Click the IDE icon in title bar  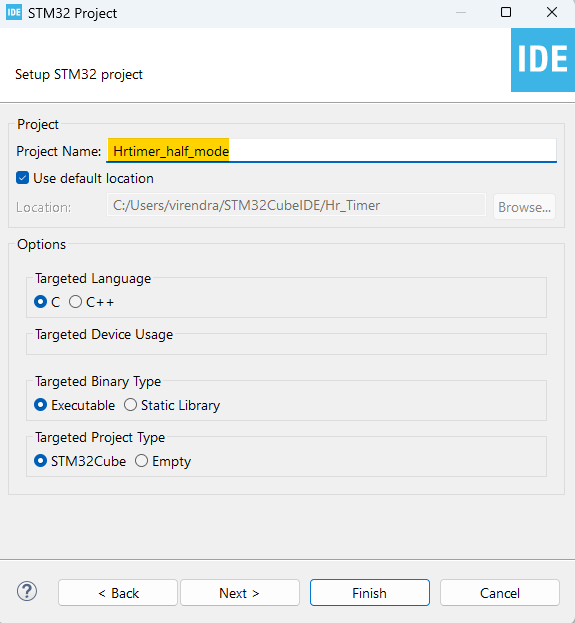click(14, 12)
